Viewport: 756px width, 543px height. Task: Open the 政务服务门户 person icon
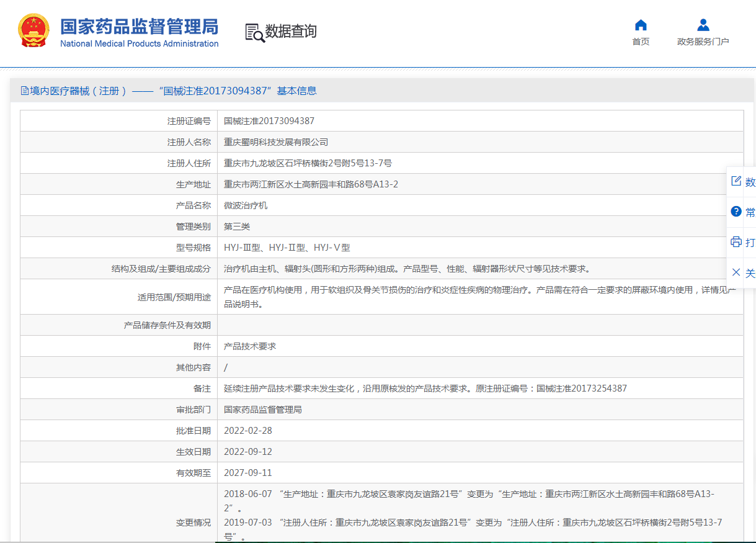click(703, 25)
